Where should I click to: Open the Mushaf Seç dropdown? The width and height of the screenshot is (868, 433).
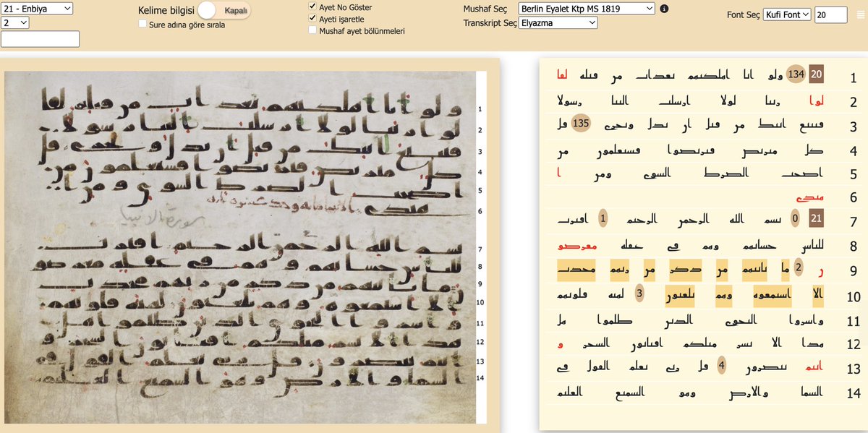pos(587,9)
